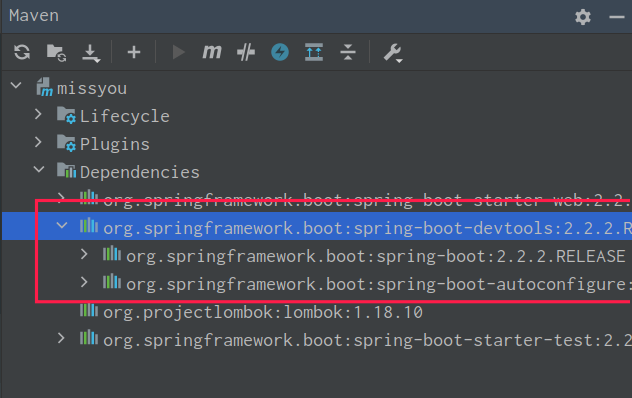The image size is (632, 398).
Task: Open Maven settings wrench icon
Action: pos(393,53)
